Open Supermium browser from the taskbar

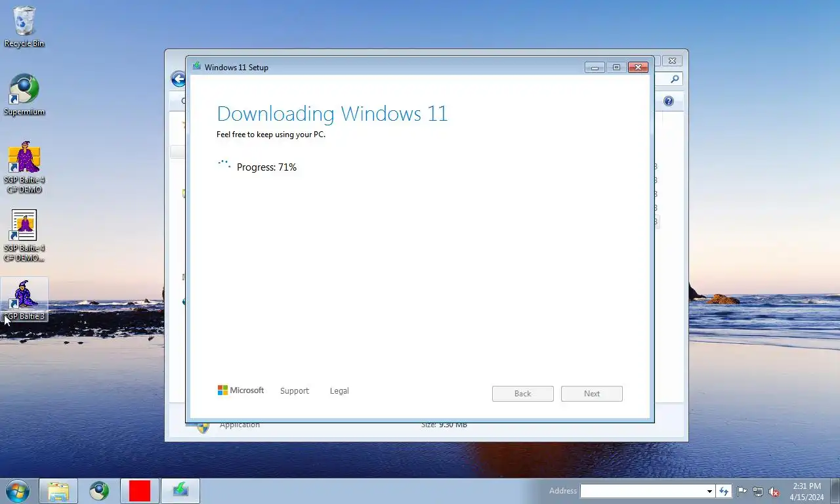[x=99, y=491]
